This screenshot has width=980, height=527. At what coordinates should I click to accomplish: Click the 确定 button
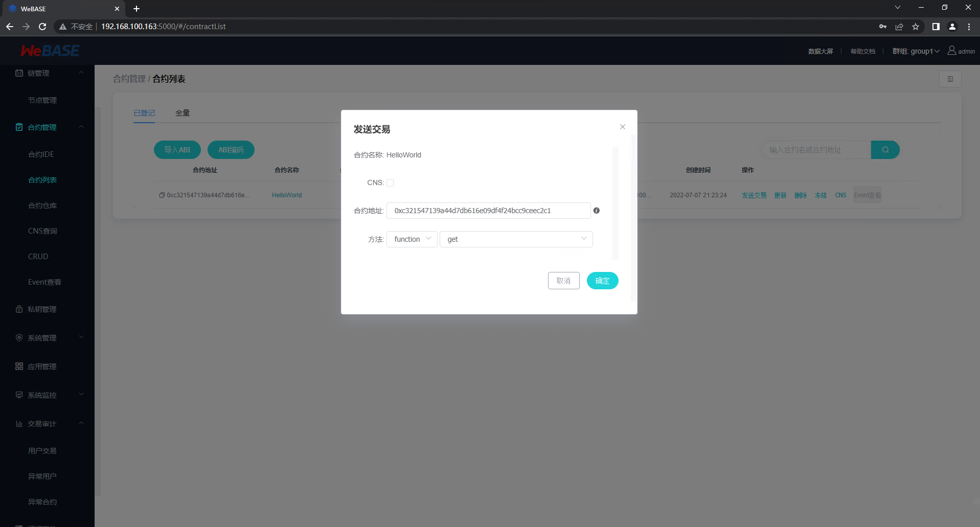[x=602, y=281]
